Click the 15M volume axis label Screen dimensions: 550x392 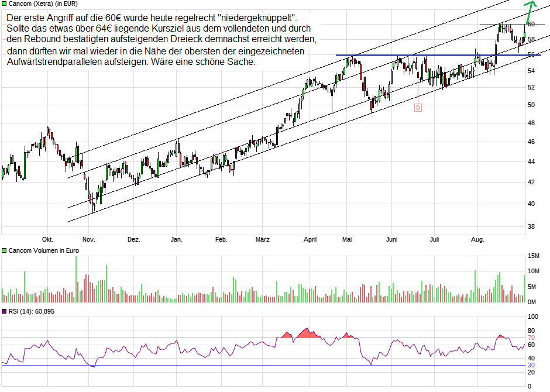click(534, 256)
